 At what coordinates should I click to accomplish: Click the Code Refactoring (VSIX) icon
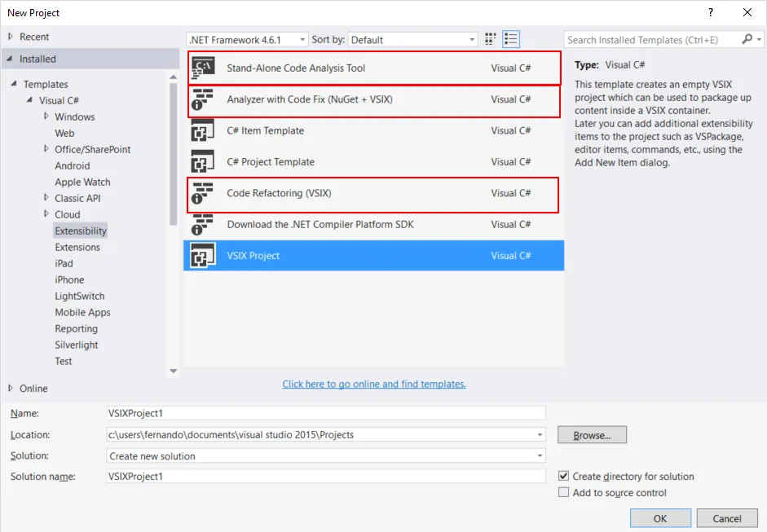coord(202,193)
